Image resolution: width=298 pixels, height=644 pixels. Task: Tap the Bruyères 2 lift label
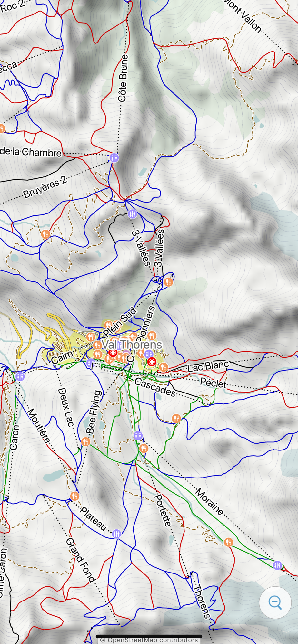click(x=45, y=187)
